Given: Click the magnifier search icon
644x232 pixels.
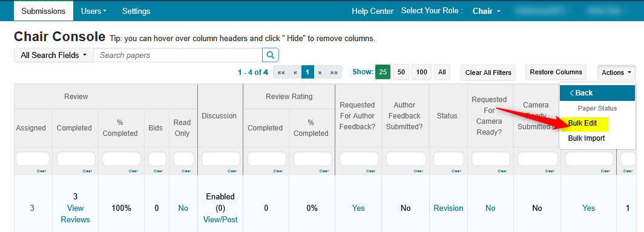Looking at the screenshot, I should [x=270, y=55].
